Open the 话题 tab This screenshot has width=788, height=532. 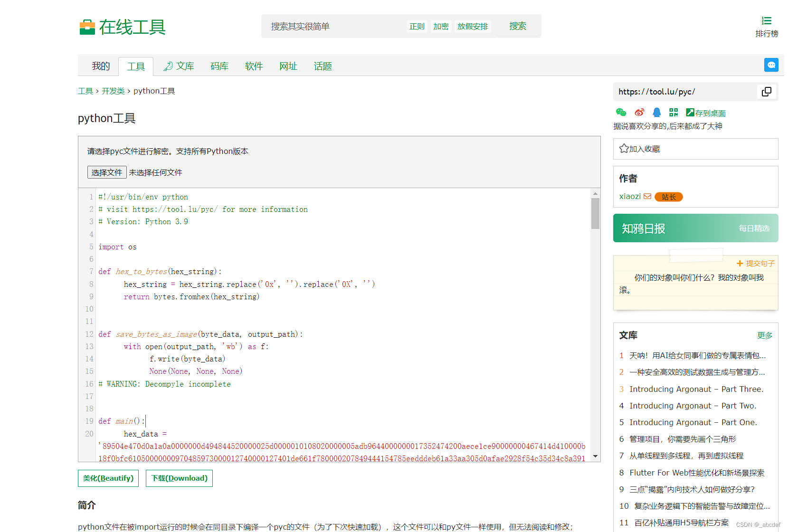point(323,66)
